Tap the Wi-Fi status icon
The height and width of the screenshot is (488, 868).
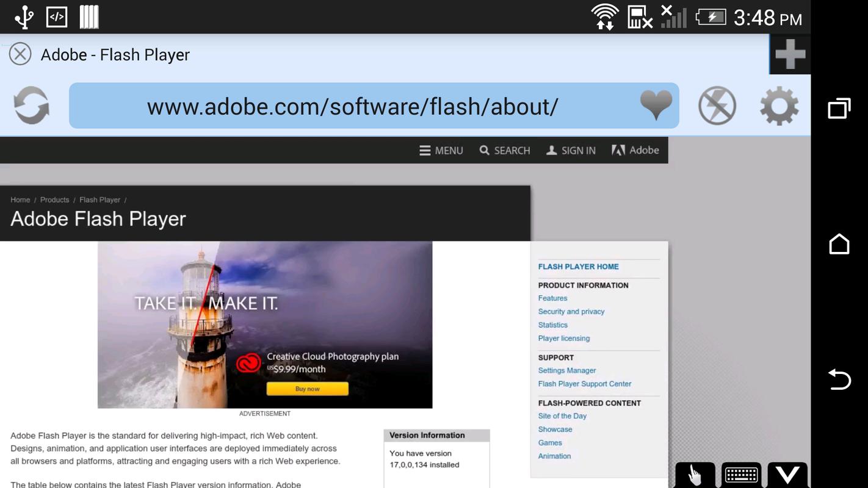(x=605, y=16)
